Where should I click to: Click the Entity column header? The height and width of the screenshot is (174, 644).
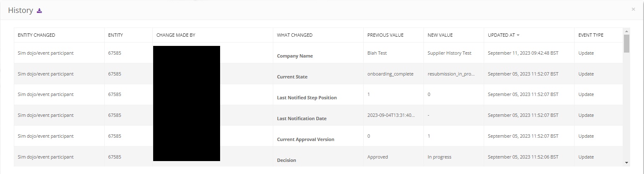115,35
